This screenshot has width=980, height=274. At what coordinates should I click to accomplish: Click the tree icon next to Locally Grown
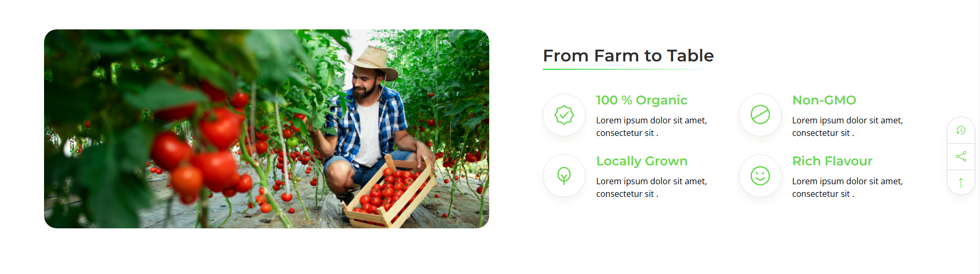564,176
